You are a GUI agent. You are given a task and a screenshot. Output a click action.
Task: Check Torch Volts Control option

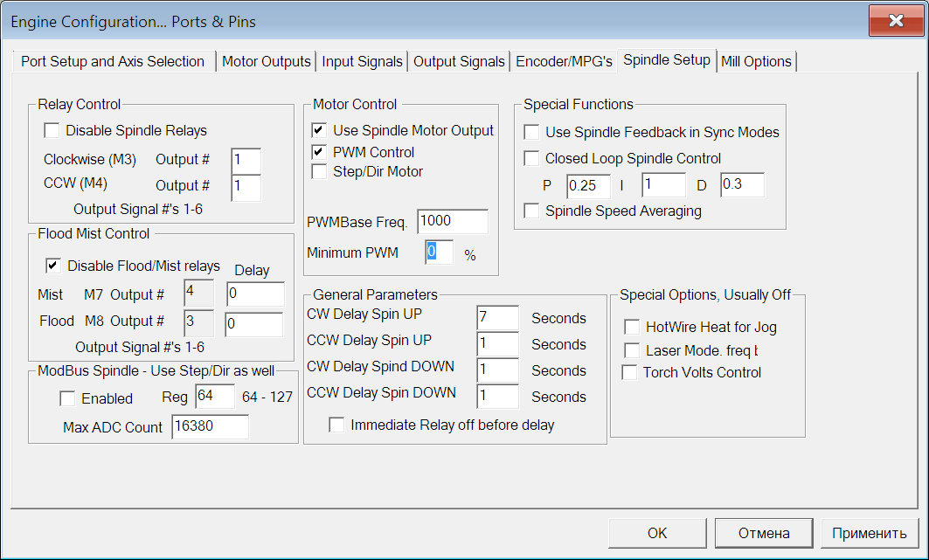629,372
